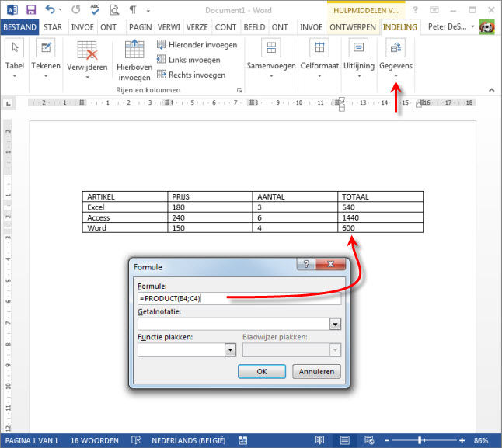Open the Gegevens dropdown

[396, 58]
